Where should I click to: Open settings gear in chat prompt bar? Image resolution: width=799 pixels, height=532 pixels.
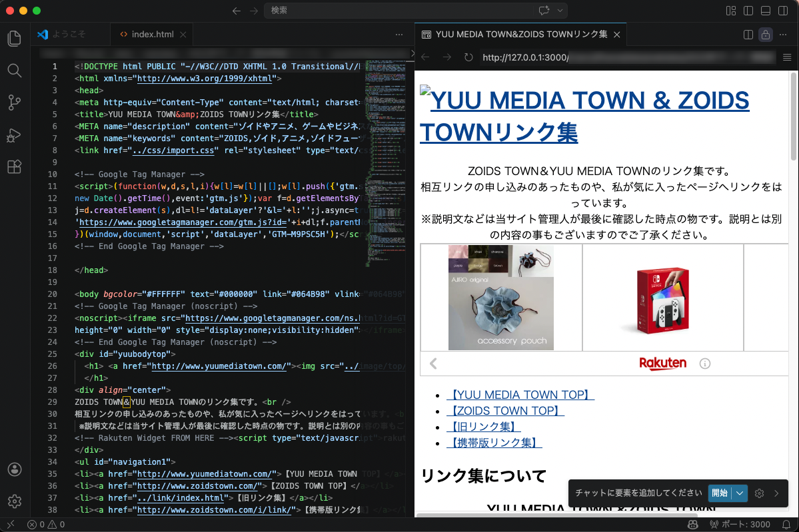759,493
